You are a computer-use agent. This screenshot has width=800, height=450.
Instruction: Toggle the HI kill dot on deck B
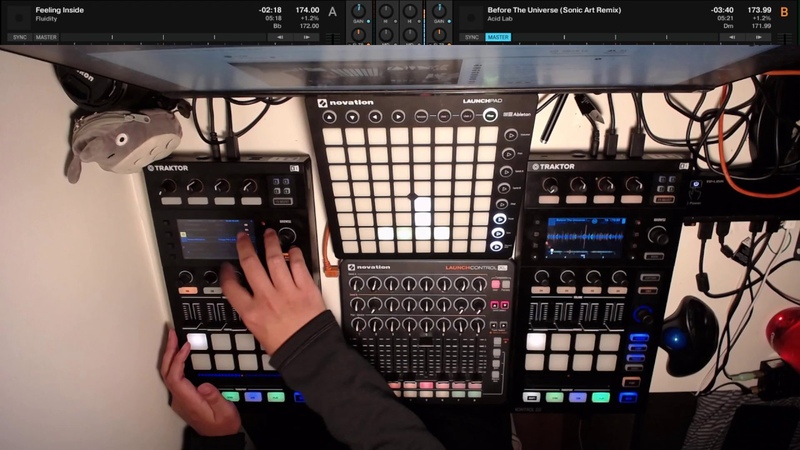pyautogui.click(x=419, y=21)
